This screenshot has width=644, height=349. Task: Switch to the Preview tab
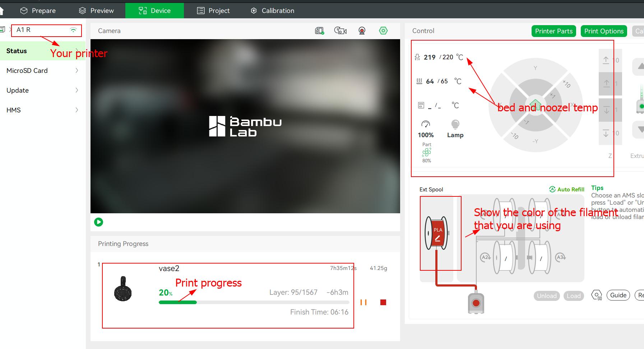pyautogui.click(x=96, y=10)
